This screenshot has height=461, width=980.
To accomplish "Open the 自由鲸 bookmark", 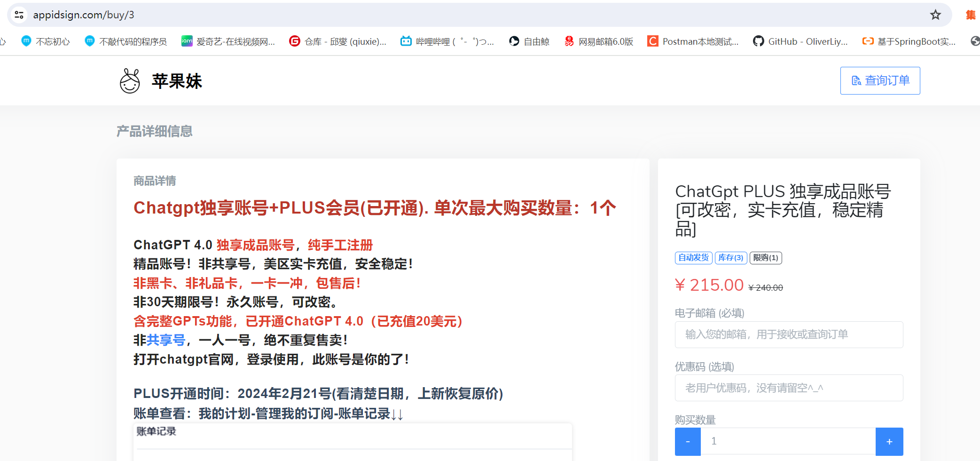I will coord(529,41).
